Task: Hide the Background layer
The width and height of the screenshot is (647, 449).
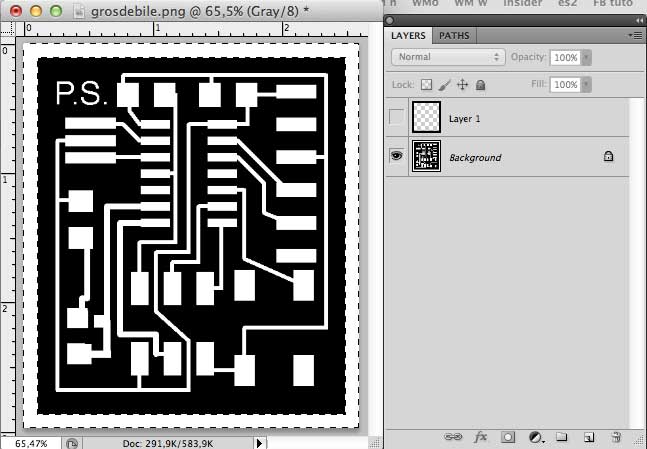Action: (x=397, y=156)
